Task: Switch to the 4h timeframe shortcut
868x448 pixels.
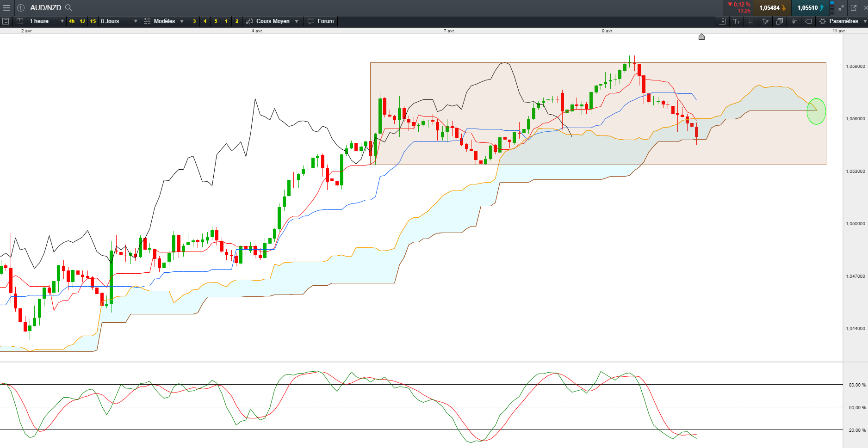Action: 72,21
